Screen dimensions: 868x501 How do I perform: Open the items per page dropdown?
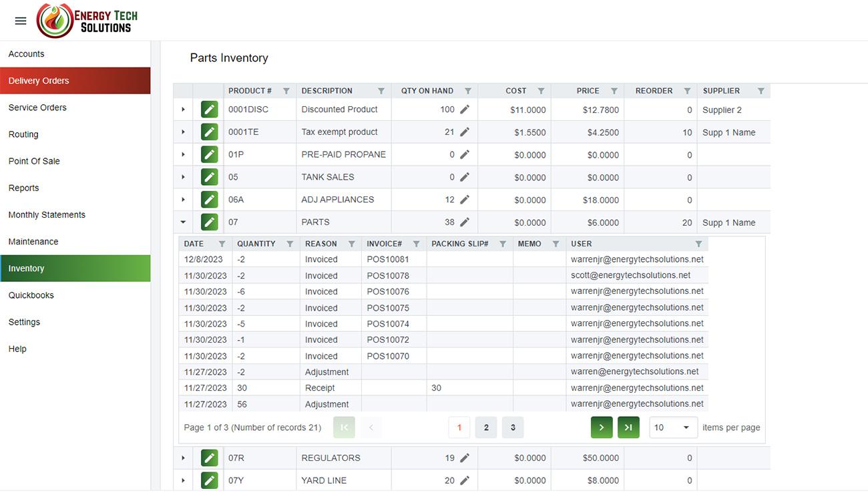pyautogui.click(x=673, y=428)
